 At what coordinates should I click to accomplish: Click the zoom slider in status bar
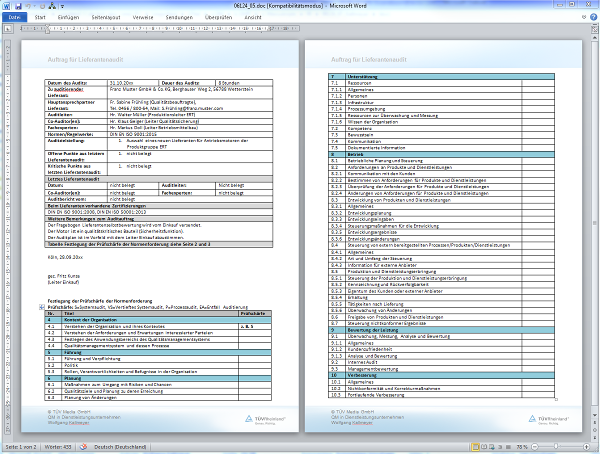[x=557, y=445]
